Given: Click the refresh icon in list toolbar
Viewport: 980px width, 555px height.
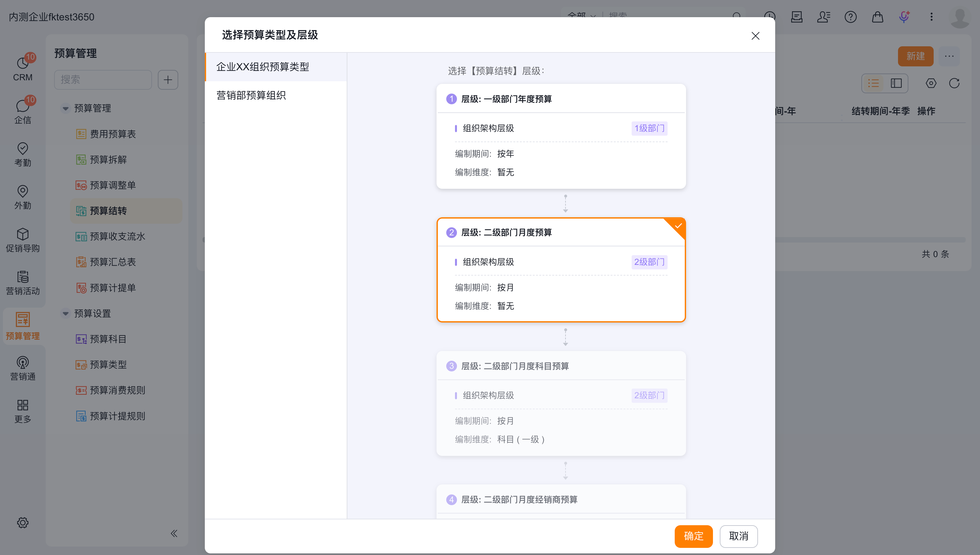Looking at the screenshot, I should pos(954,83).
